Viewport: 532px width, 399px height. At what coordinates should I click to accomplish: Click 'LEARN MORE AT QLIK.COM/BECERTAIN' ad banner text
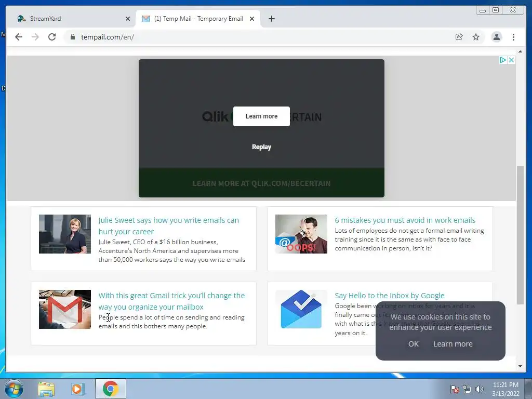(261, 183)
